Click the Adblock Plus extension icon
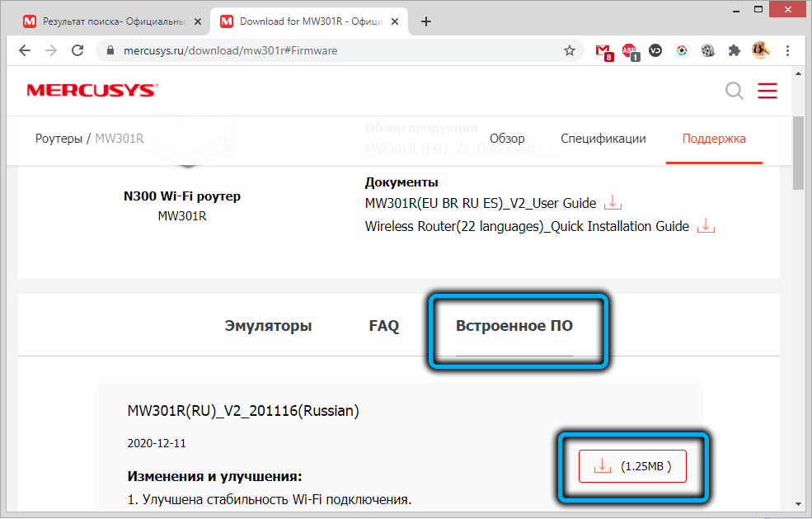Image resolution: width=812 pixels, height=519 pixels. point(630,50)
